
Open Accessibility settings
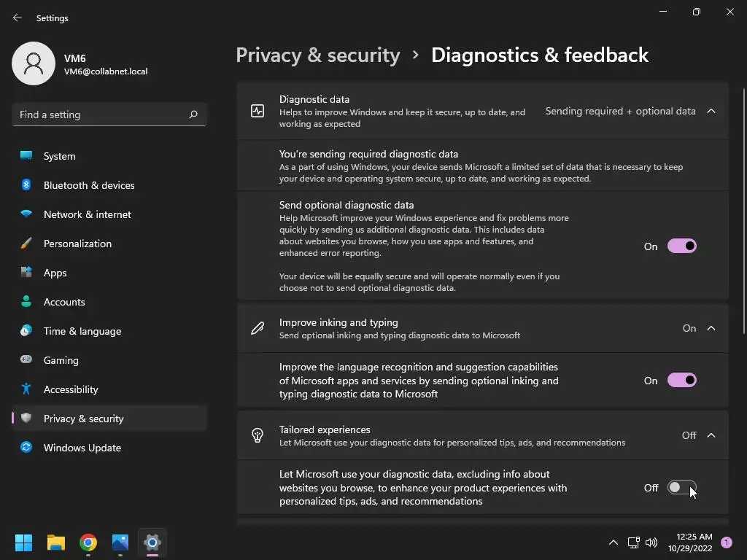[109, 389]
